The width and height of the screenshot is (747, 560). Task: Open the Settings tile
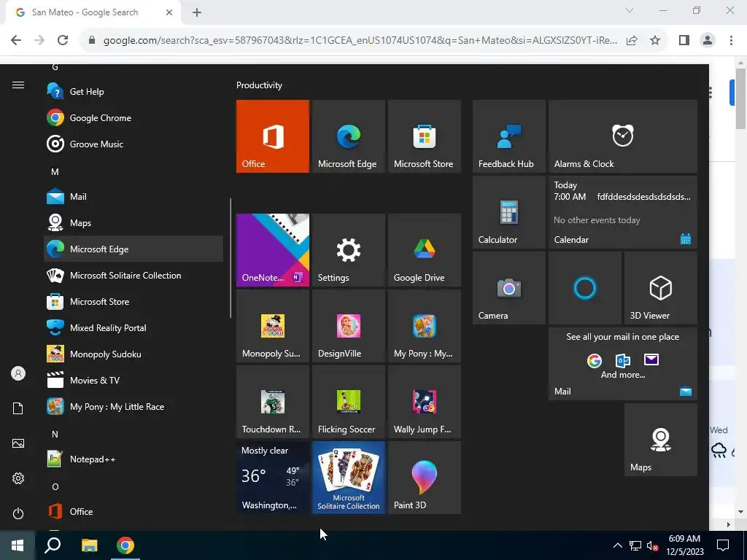tap(348, 250)
